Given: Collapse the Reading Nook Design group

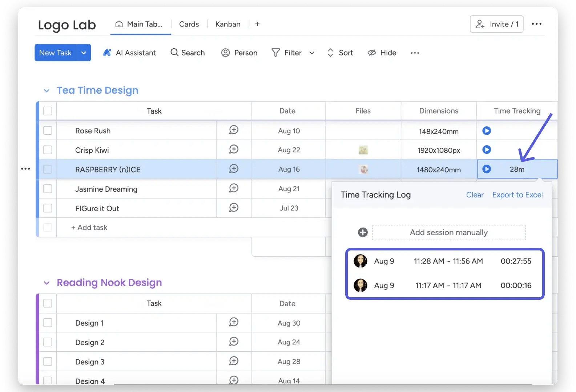Looking at the screenshot, I should [x=47, y=283].
